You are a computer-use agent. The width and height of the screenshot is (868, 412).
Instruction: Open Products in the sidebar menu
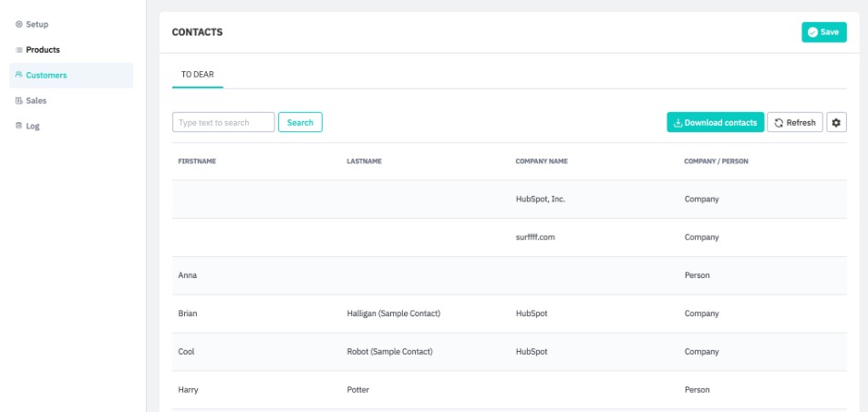pyautogui.click(x=43, y=50)
